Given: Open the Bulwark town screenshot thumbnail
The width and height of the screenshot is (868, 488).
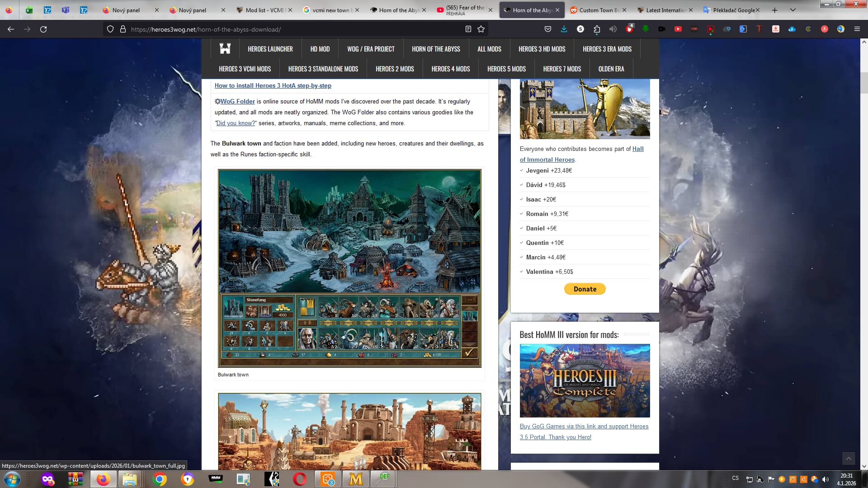Looking at the screenshot, I should [x=349, y=268].
